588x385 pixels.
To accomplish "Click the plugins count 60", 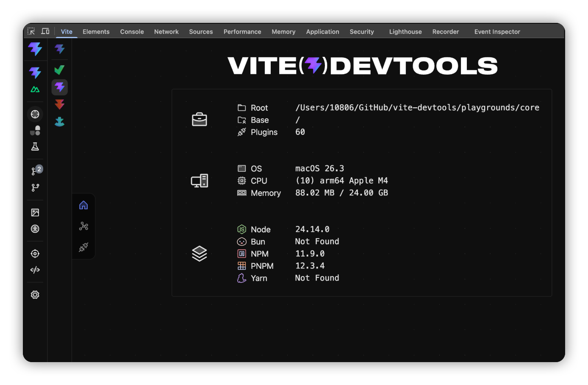I will pos(300,132).
